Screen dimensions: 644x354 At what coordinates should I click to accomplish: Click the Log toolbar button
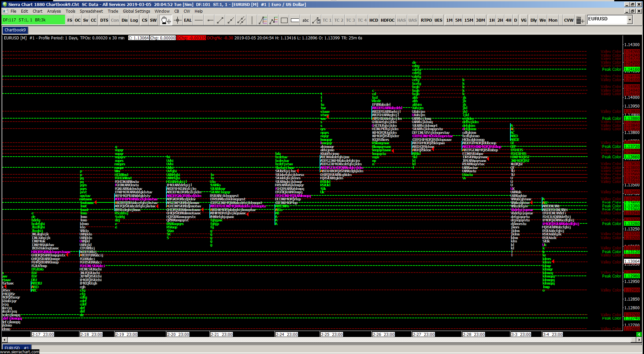pos(134,20)
